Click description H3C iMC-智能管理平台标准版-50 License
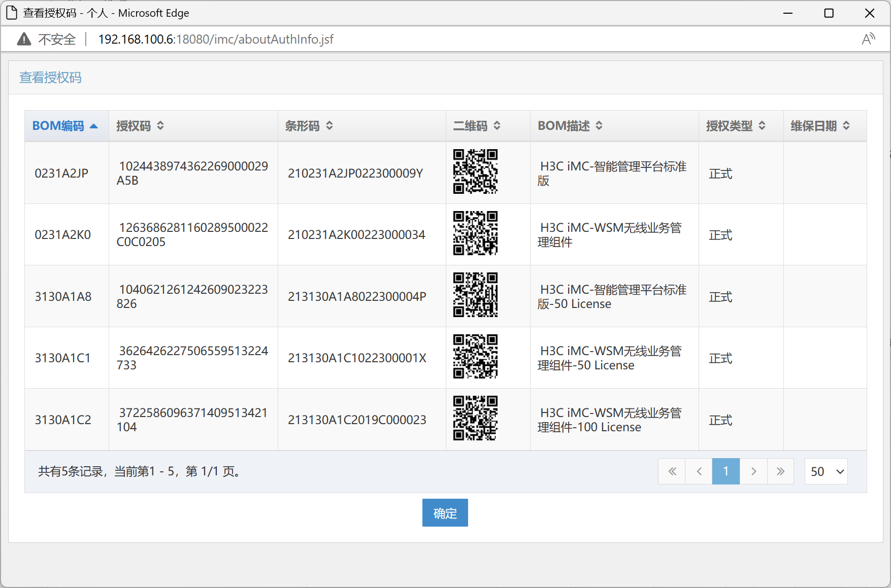This screenshot has height=588, width=891. coord(612,296)
